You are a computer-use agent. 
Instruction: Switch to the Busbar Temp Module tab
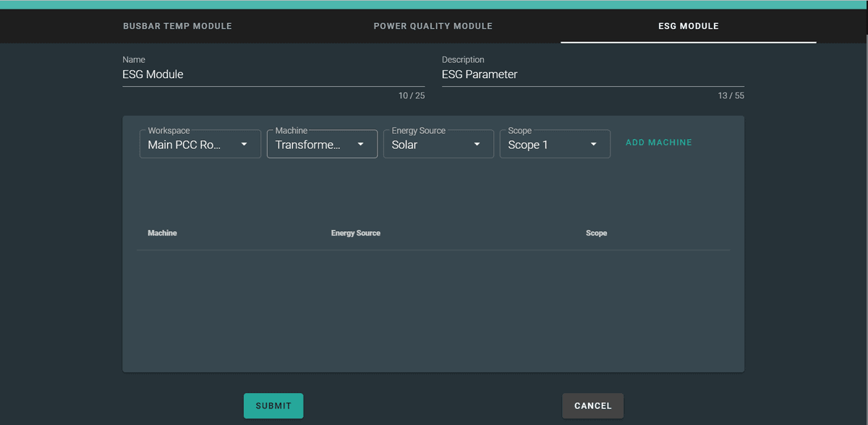pos(177,26)
